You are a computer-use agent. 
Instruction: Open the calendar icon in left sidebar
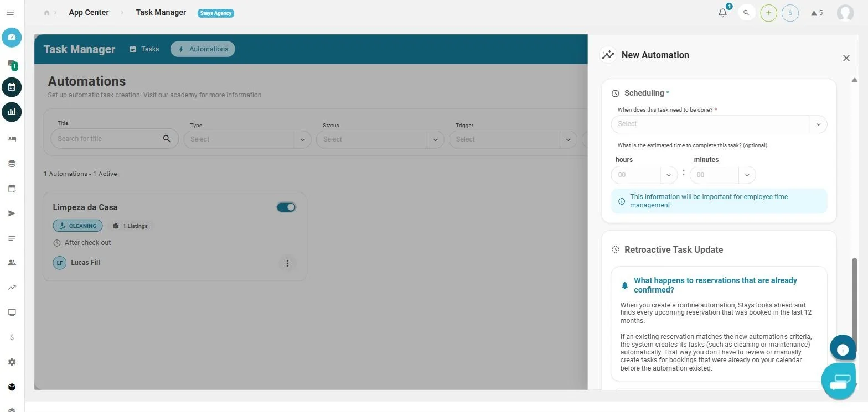[x=12, y=87]
